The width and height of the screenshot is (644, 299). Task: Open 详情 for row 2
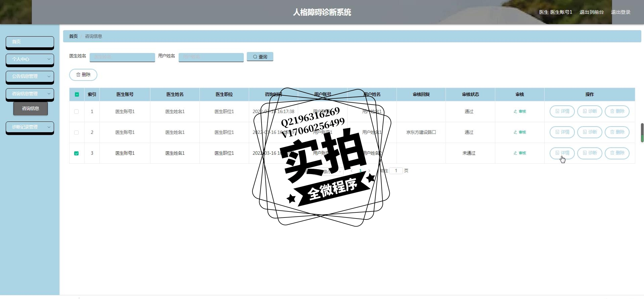click(562, 132)
